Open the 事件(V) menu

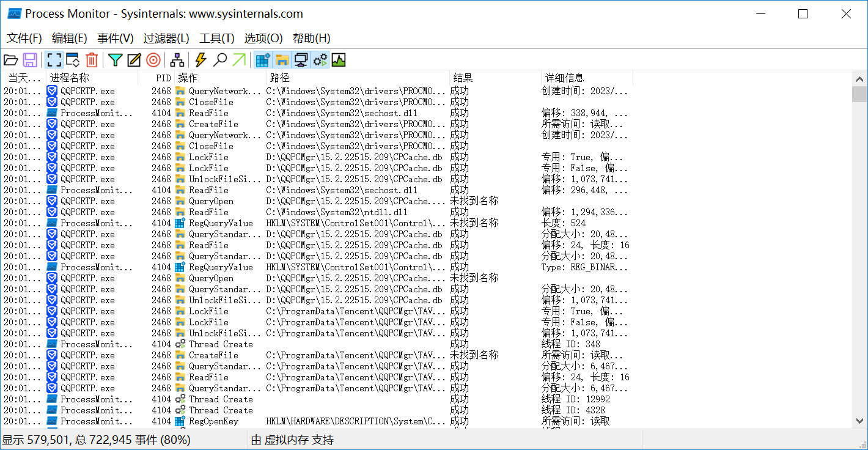pos(116,38)
